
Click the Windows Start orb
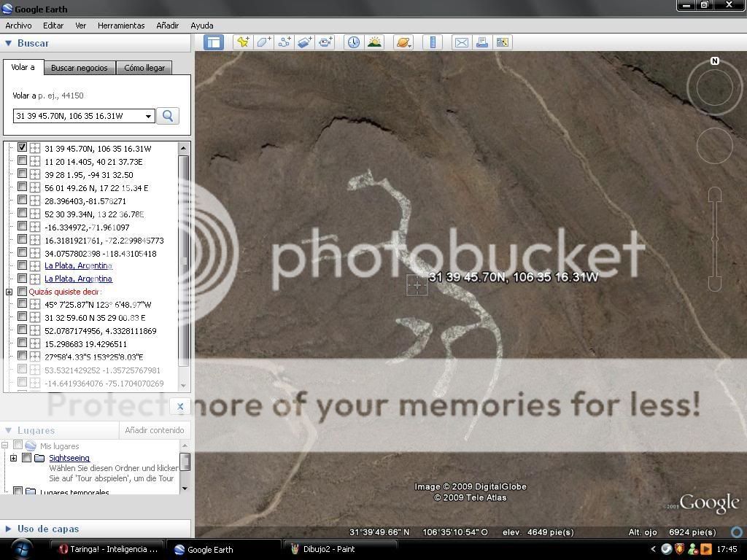pos(21,549)
